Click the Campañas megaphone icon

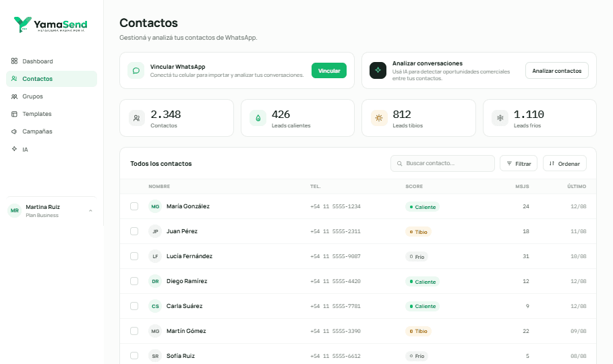(14, 131)
